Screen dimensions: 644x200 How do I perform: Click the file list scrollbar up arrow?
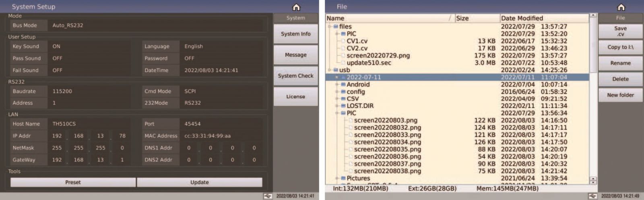tap(593, 16)
